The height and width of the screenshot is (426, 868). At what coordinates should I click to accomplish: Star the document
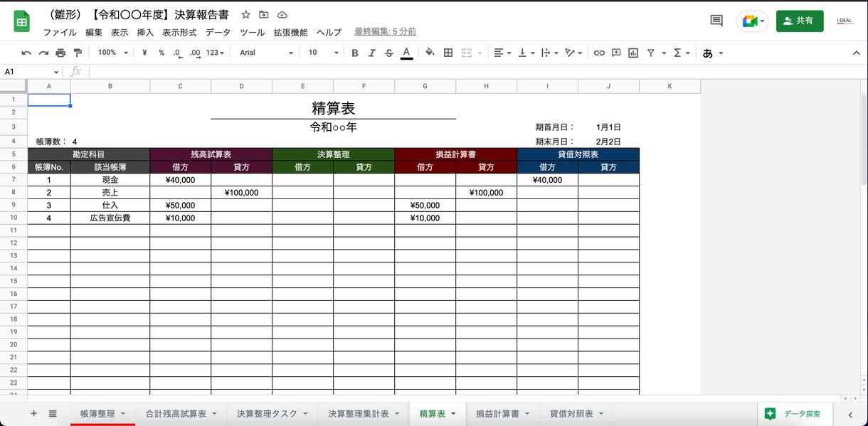[246, 14]
